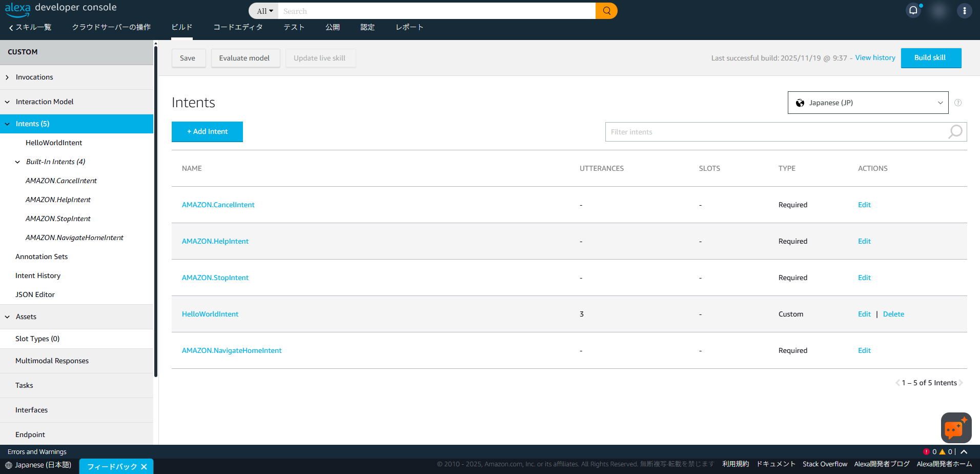
Task: Open the JSON Editor
Action: [35, 294]
